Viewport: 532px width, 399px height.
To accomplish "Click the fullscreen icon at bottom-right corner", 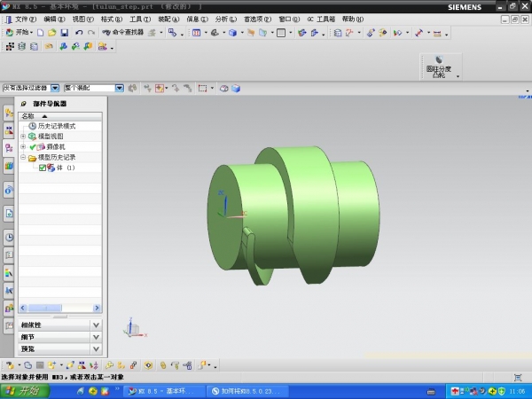I will pyautogui.click(x=518, y=378).
